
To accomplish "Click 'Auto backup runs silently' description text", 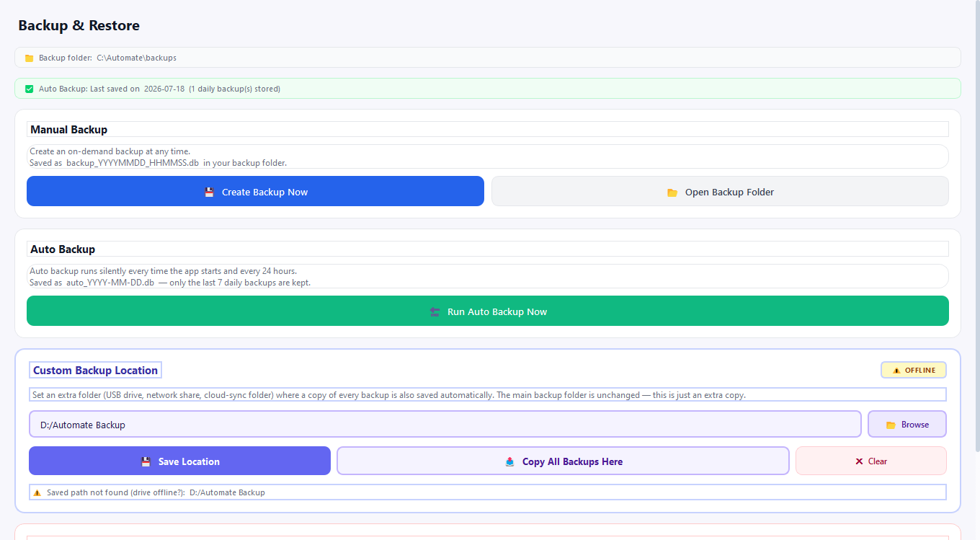I will 164,271.
